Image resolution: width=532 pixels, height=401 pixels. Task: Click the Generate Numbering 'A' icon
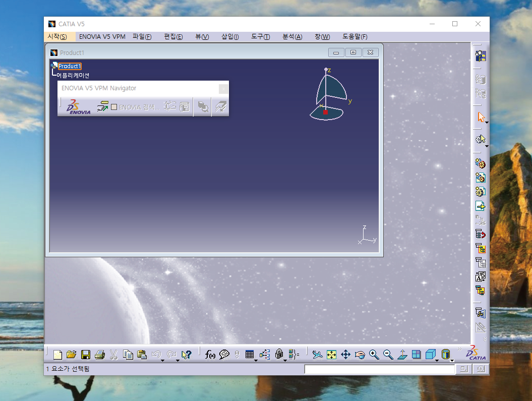(x=481, y=276)
